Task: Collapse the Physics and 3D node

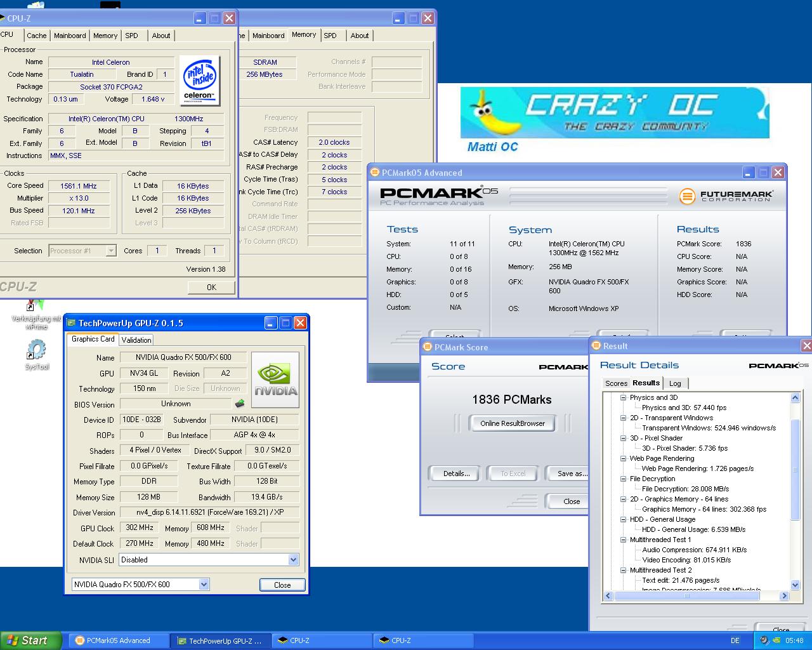Action: pos(624,397)
